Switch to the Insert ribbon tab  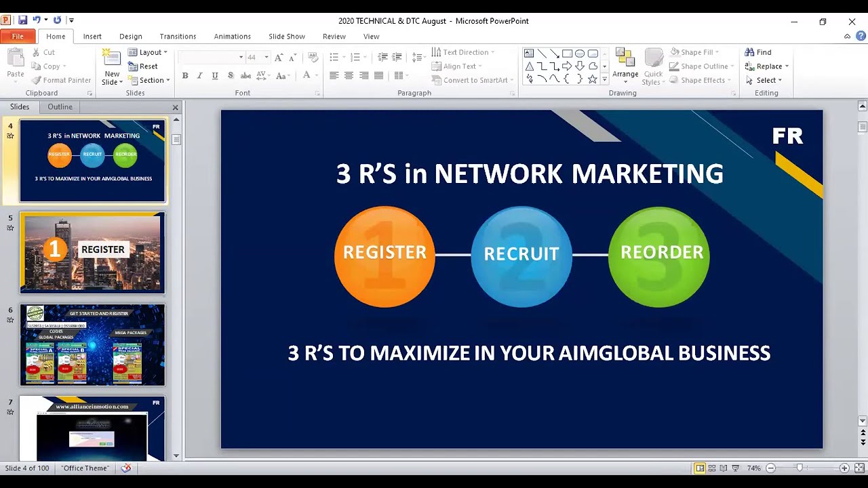pyautogui.click(x=92, y=37)
